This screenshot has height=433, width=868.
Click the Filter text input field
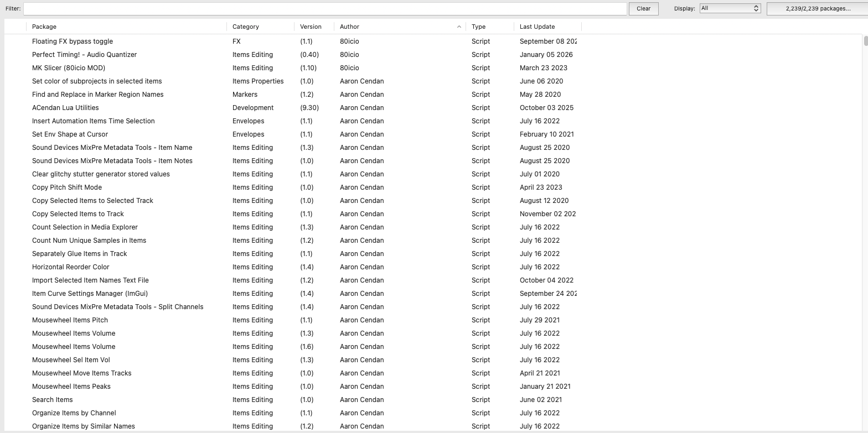325,9
